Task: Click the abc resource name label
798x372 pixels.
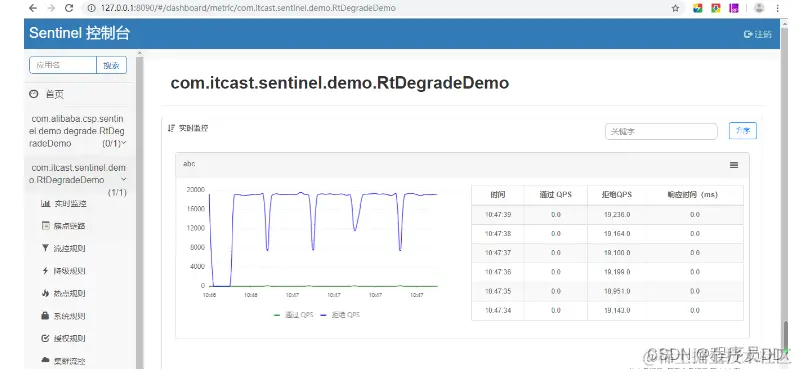Action: pyautogui.click(x=189, y=164)
